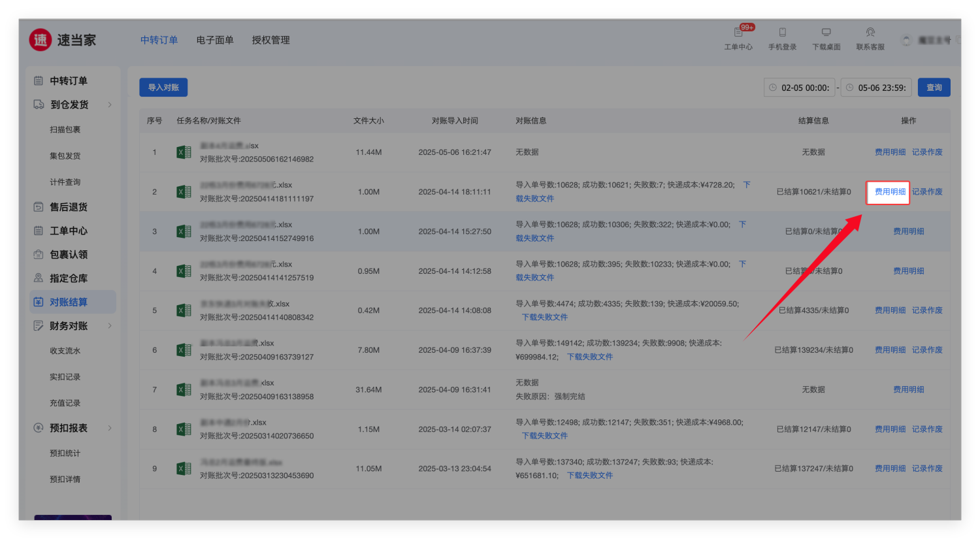Click the 导入对账 button
Screen dimensions: 980x539
[163, 88]
